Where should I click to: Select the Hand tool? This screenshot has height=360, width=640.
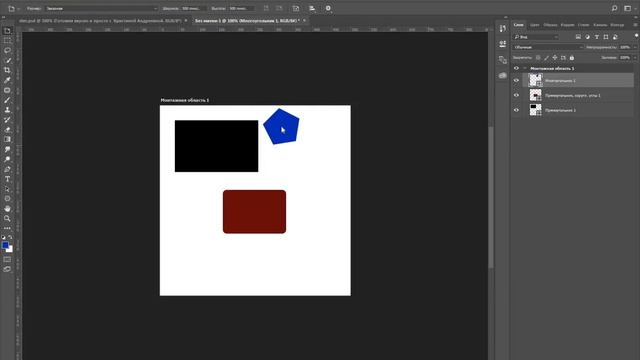click(7, 209)
